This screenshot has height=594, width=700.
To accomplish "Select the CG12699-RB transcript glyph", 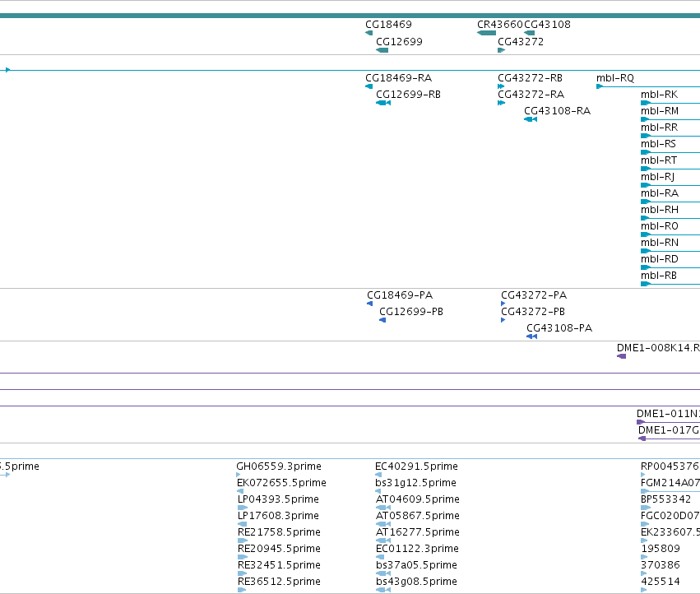I will 383,103.
